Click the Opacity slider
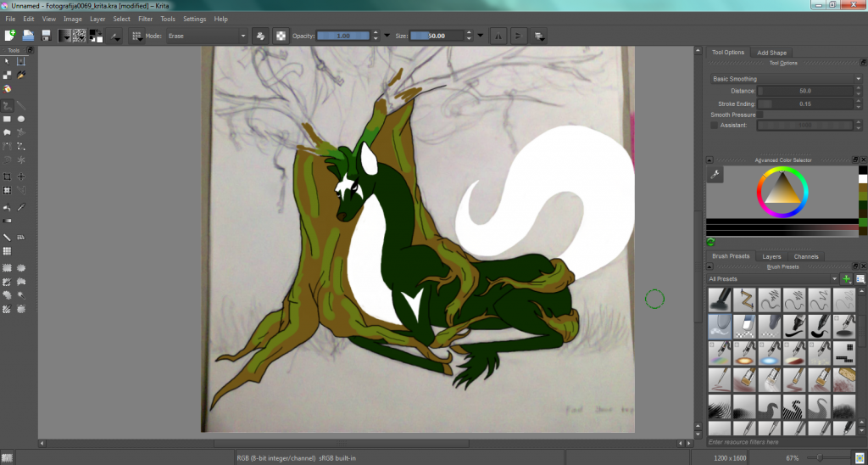Viewport: 868px width, 465px height. point(343,36)
